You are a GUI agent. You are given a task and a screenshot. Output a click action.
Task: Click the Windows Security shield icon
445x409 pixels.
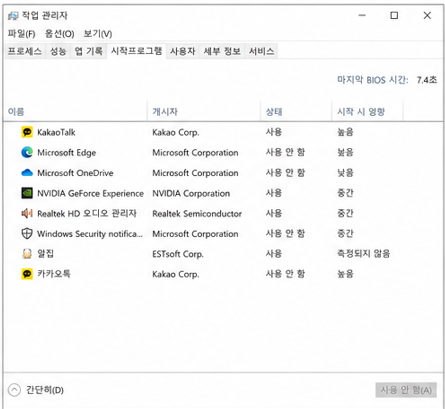pos(27,234)
